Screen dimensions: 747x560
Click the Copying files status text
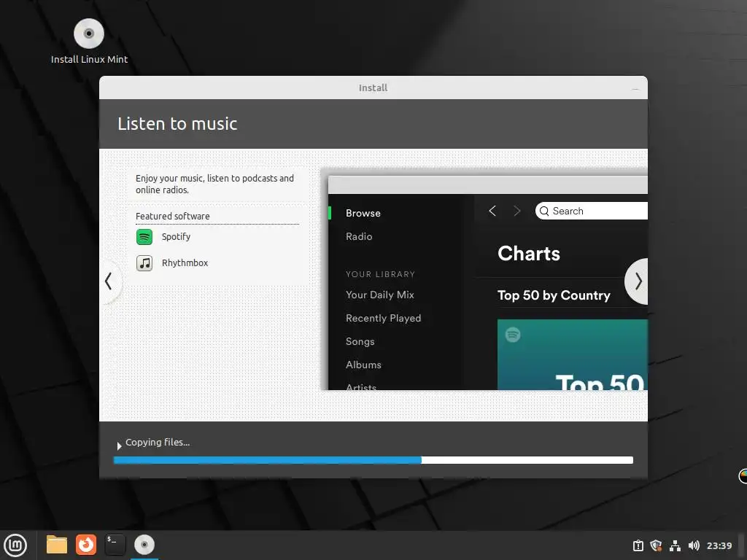pyautogui.click(x=158, y=443)
